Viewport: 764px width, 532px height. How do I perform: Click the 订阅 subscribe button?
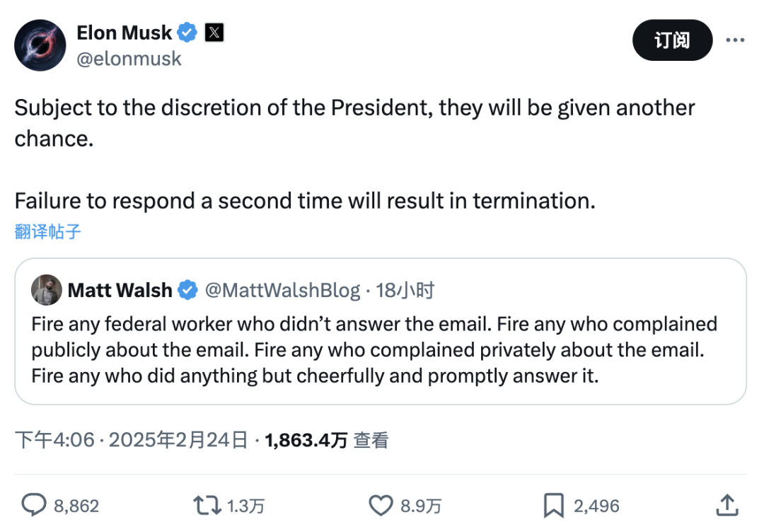[x=673, y=40]
